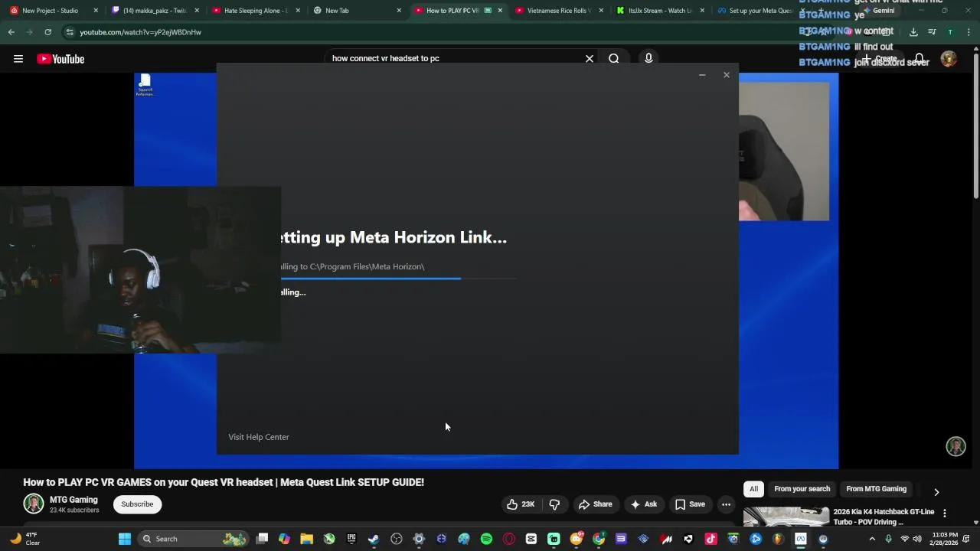The height and width of the screenshot is (551, 980).
Task: Open more actions ellipsis under the video
Action: tap(726, 504)
